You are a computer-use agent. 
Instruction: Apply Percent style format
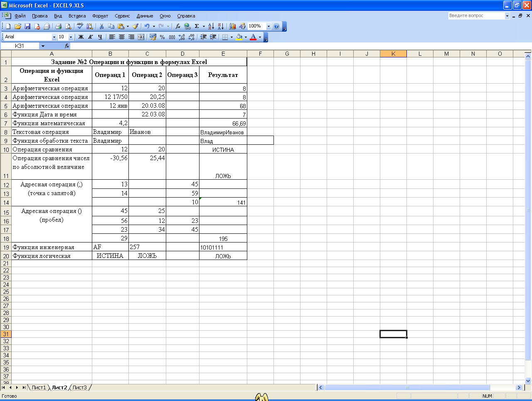click(162, 37)
